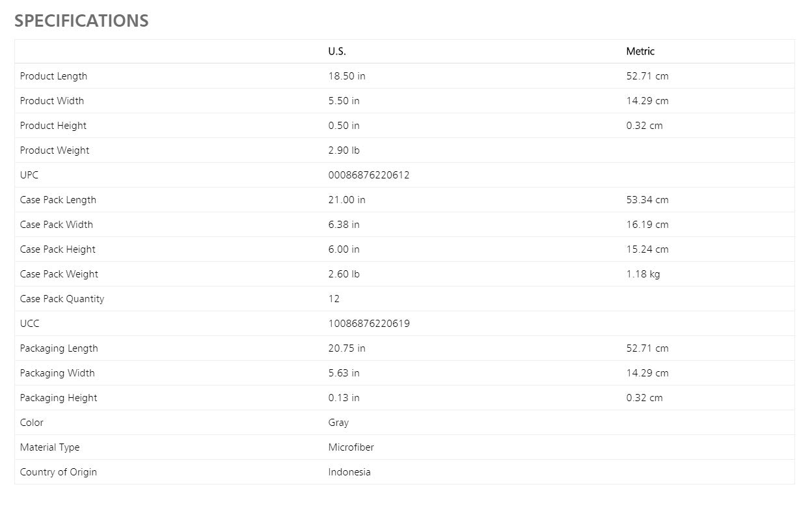Select the Metric column header
The height and width of the screenshot is (506, 812).
(x=640, y=51)
